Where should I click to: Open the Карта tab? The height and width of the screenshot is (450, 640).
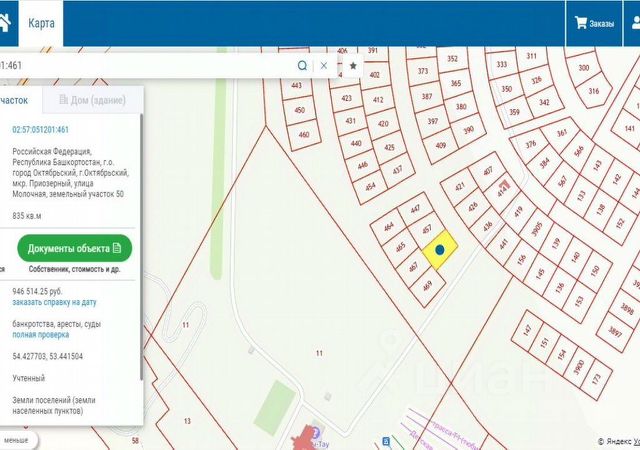(x=41, y=23)
